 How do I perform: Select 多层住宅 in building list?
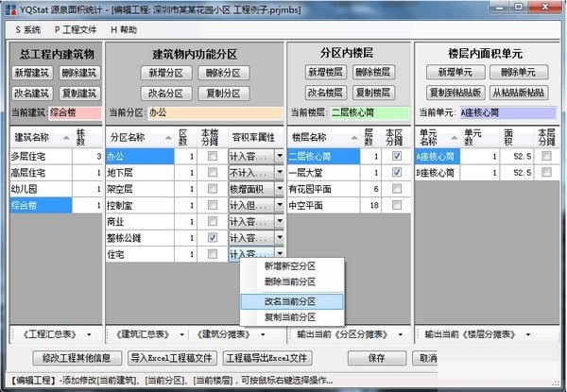[42, 156]
